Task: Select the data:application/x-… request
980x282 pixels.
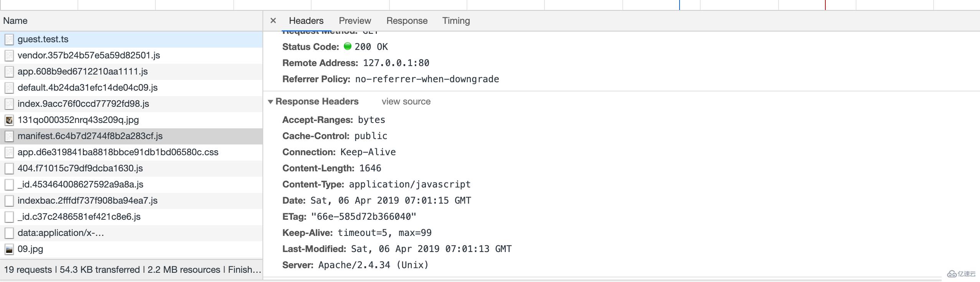Action: click(131, 233)
